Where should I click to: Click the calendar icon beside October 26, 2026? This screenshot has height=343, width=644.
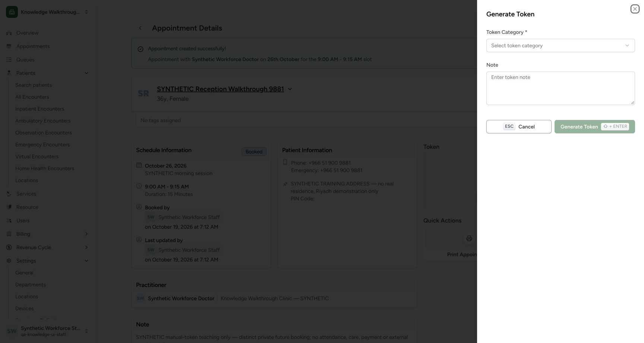[139, 165]
